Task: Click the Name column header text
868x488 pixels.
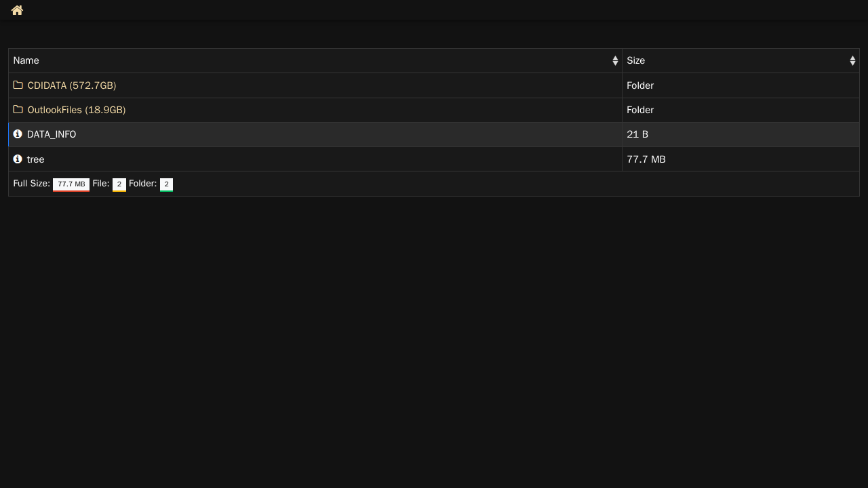Action: (x=26, y=61)
